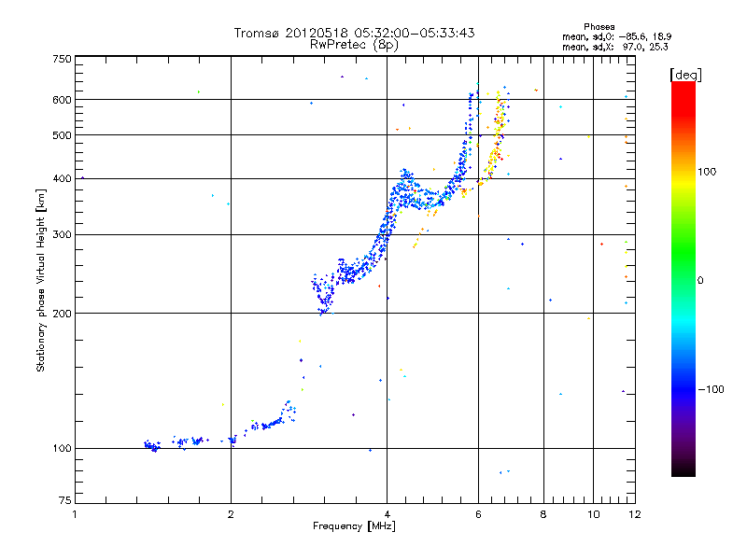Click the black bottom of the colorbar
This screenshot has width=747, height=560.
[684, 469]
